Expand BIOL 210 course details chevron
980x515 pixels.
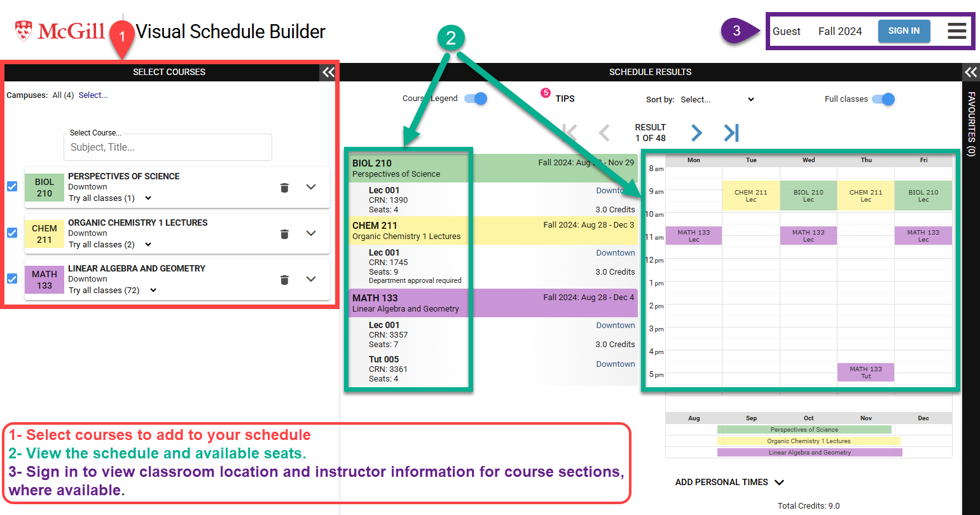pos(311,187)
